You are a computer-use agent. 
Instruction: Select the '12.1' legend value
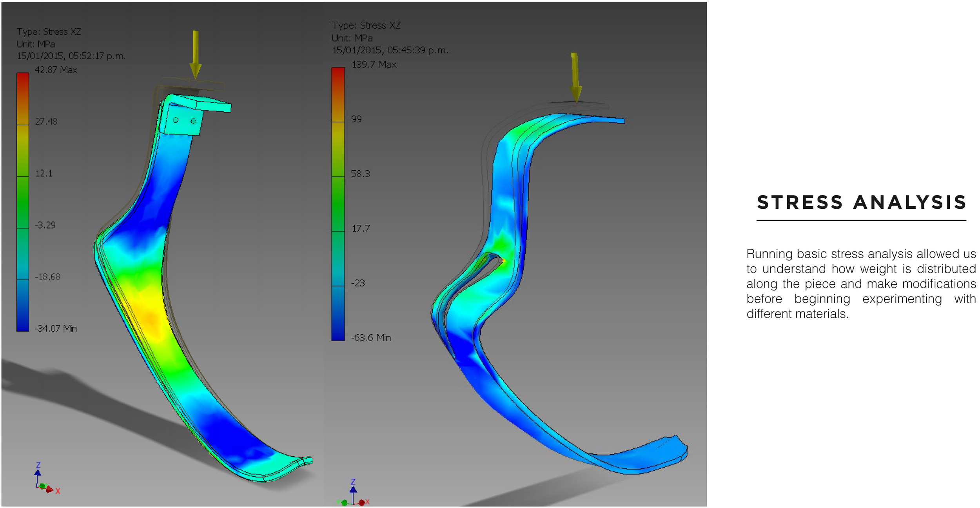44,173
